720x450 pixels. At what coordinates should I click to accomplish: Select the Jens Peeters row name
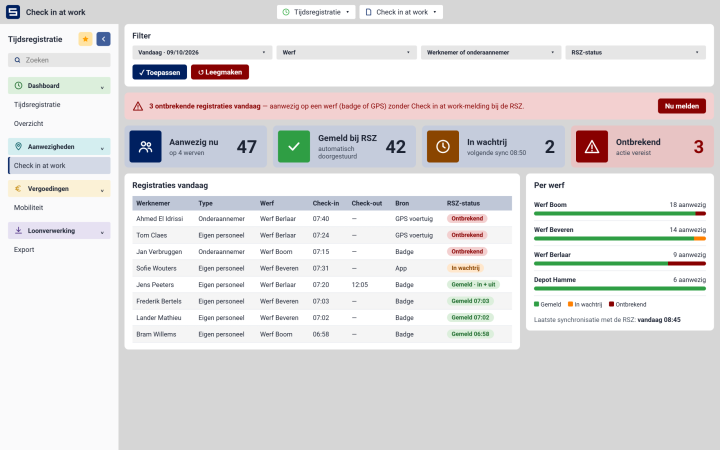[155, 285]
